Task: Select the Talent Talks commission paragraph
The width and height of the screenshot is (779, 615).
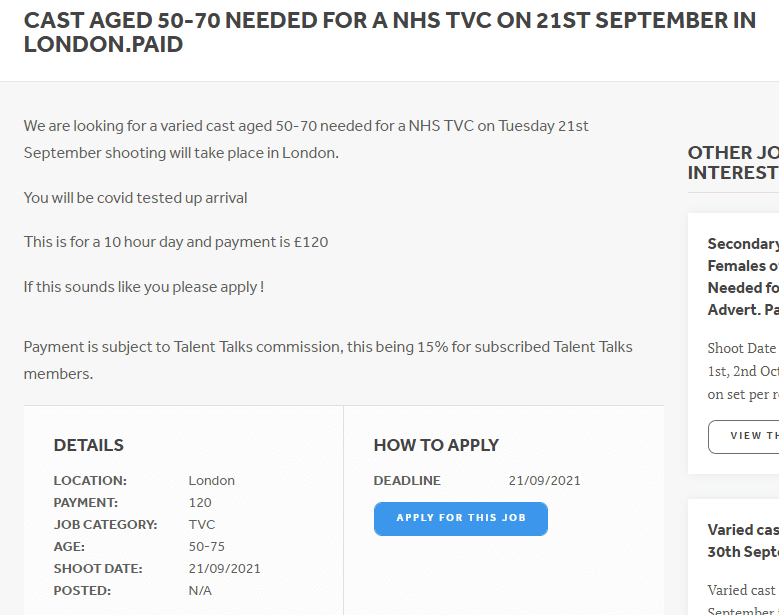Action: click(x=328, y=360)
